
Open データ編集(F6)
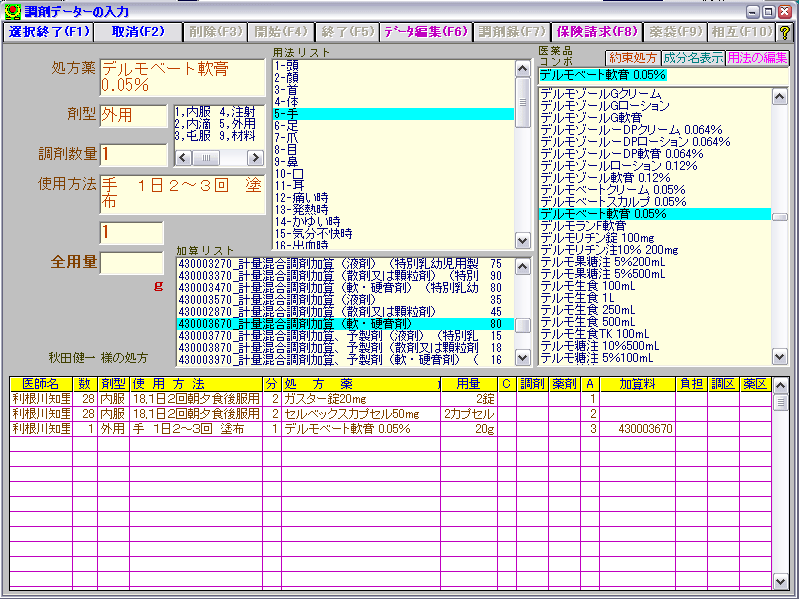click(x=426, y=32)
